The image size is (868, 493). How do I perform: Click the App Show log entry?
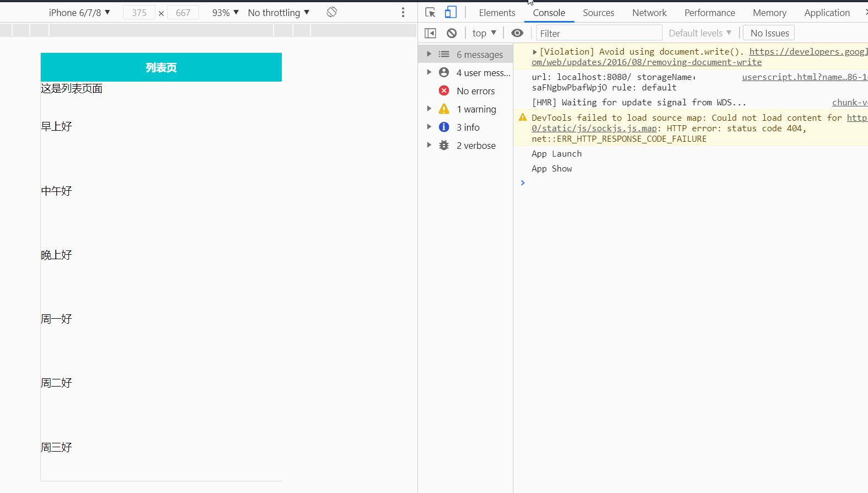pyautogui.click(x=551, y=169)
